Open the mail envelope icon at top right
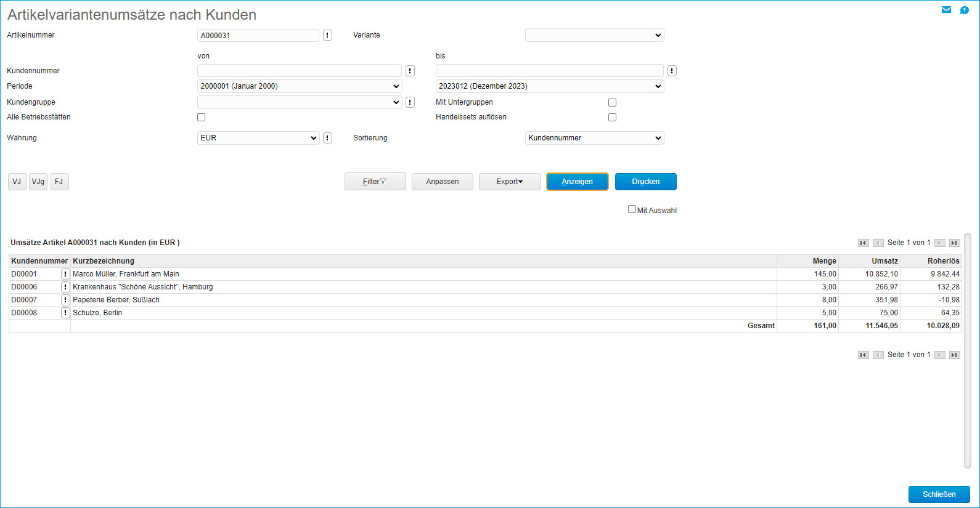This screenshot has width=980, height=508. point(946,10)
